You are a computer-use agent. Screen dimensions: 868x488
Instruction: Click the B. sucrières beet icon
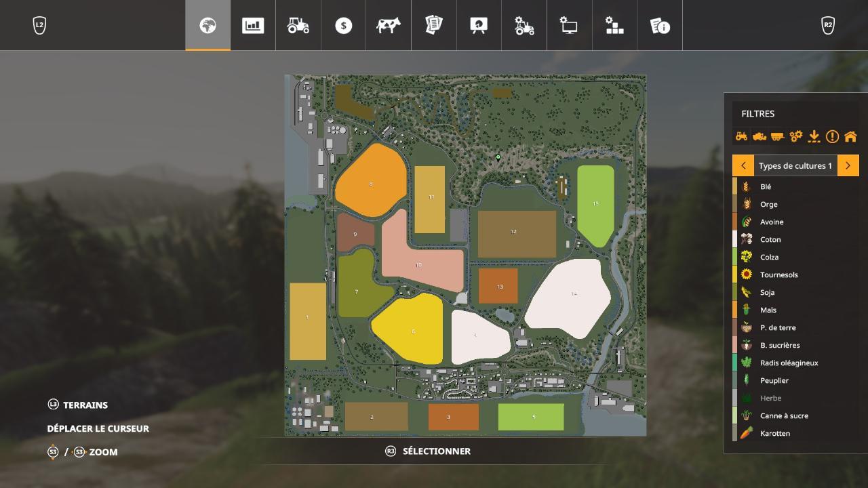(747, 345)
